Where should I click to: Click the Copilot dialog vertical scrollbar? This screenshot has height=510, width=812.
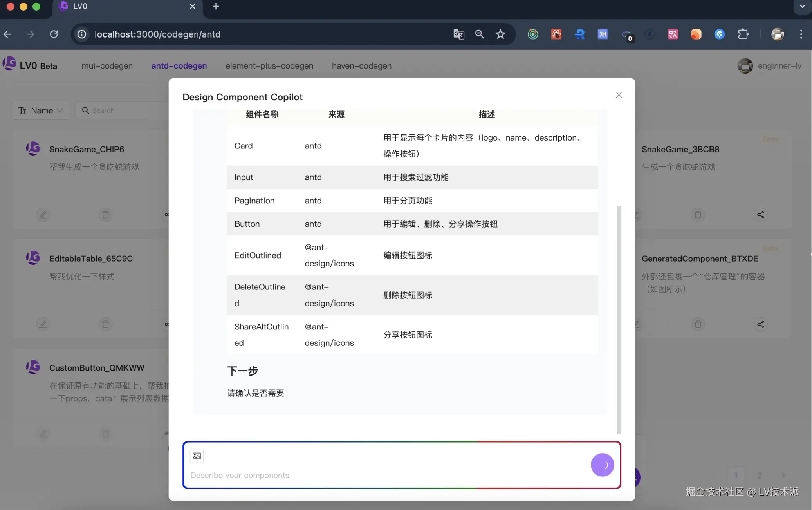619,319
